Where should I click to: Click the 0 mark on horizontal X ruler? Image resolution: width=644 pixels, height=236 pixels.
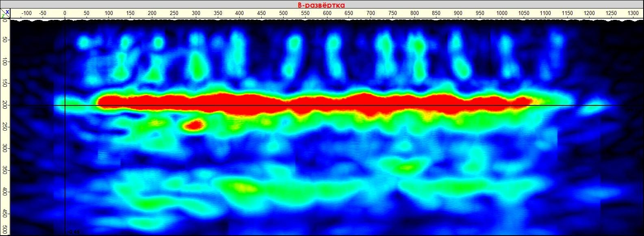coord(65,13)
